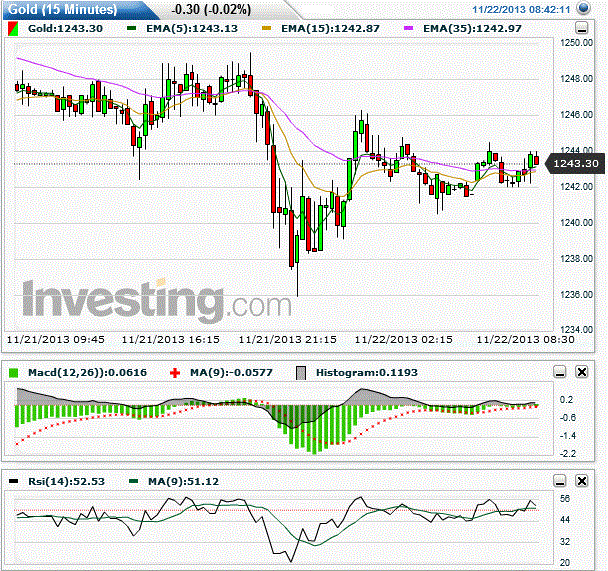Click the Rsi(14):52.53 label
This screenshot has height=571, width=608.
pyautogui.click(x=66, y=482)
